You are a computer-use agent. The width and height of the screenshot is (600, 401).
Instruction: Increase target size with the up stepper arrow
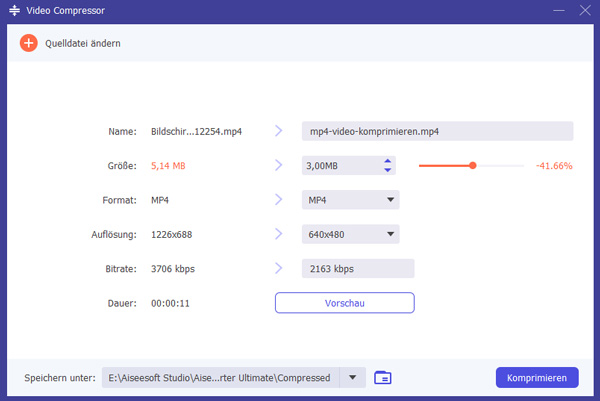click(x=388, y=161)
